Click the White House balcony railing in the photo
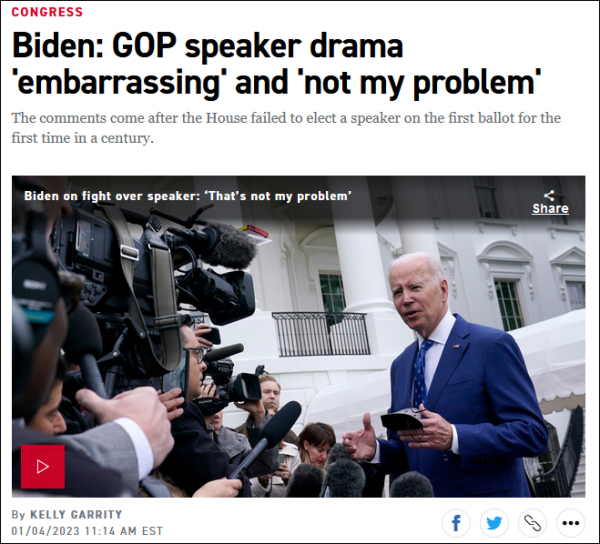 tap(321, 334)
